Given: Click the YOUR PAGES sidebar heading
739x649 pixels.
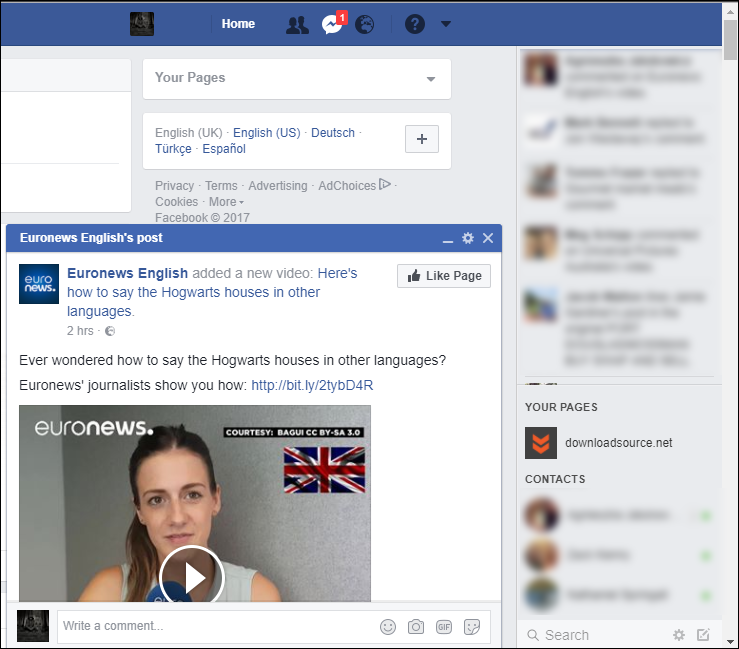Looking at the screenshot, I should (x=561, y=407).
